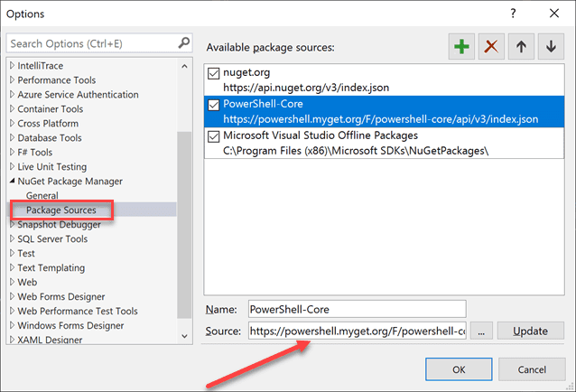This screenshot has height=392, width=576.
Task: Uncheck the nuget.org package source
Action: [x=214, y=72]
